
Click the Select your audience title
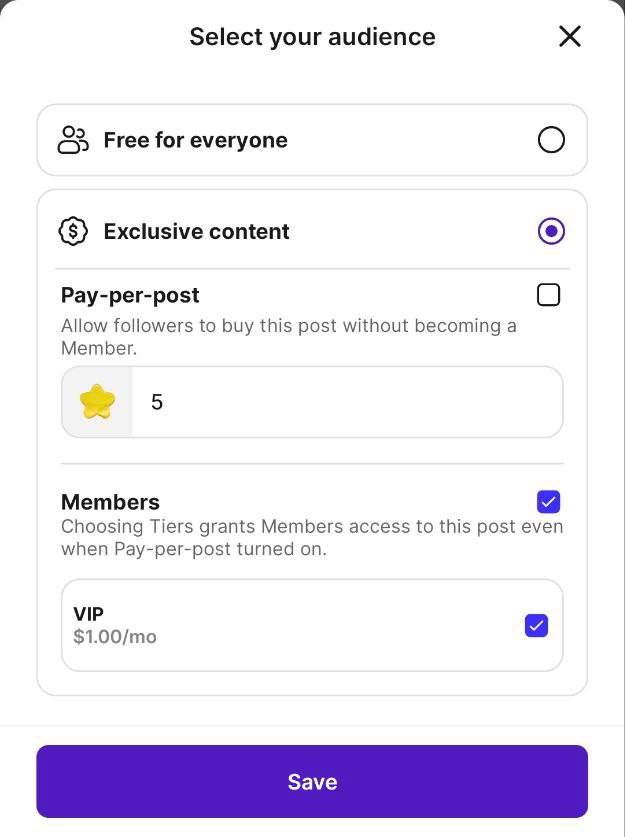coord(312,37)
